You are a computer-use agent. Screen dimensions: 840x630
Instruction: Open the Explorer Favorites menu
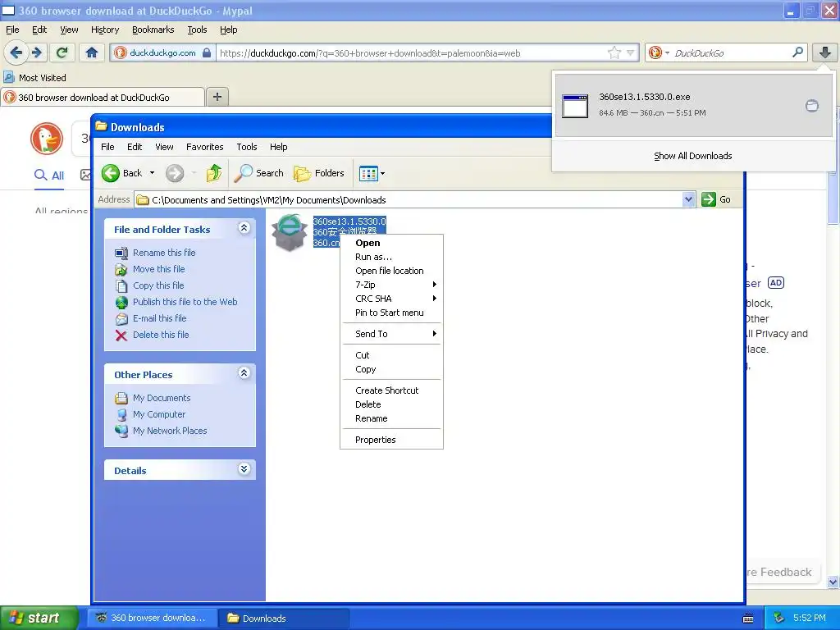[x=204, y=147]
